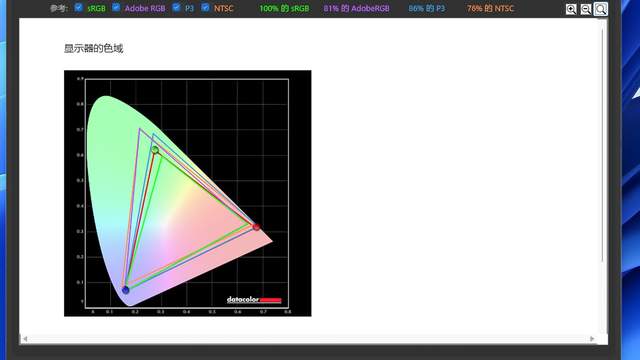The image size is (640, 360).
Task: Click the zoom in magnifier icon
Action: click(x=571, y=9)
